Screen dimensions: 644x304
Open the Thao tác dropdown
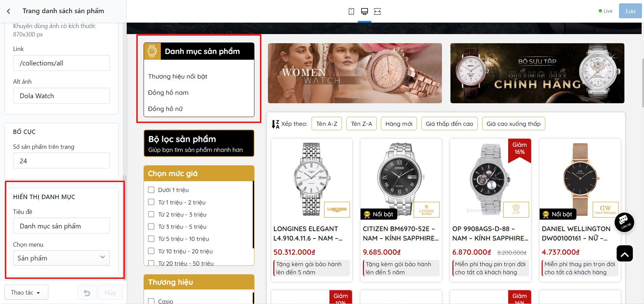tap(26, 293)
